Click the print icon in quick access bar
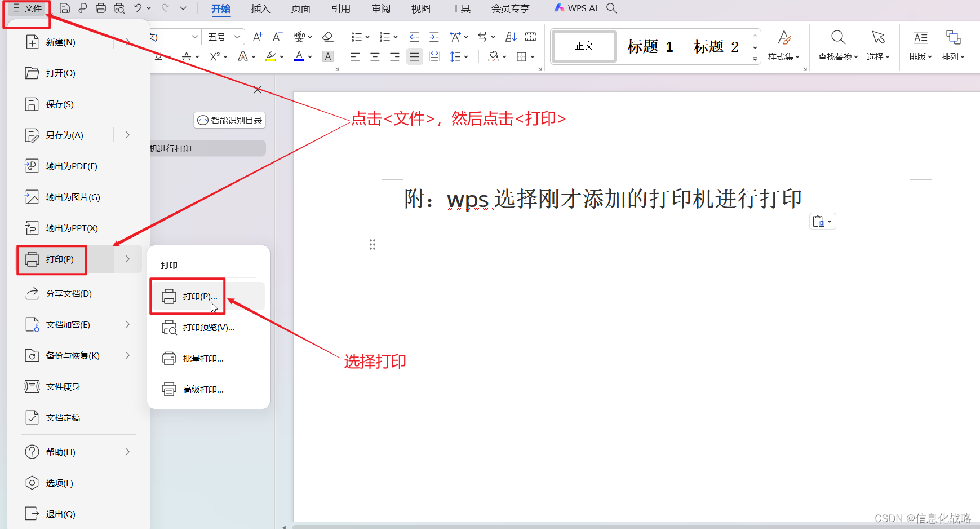 coord(101,8)
